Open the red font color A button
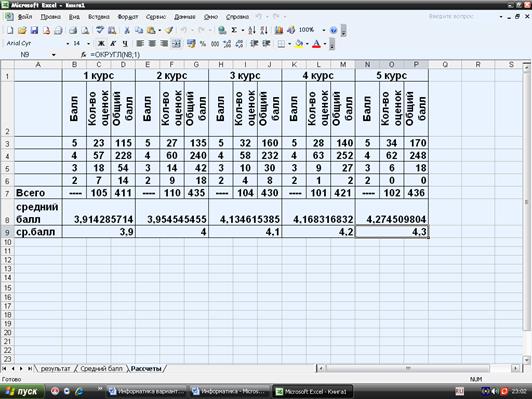The width and height of the screenshot is (532, 399). pyautogui.click(x=316, y=44)
